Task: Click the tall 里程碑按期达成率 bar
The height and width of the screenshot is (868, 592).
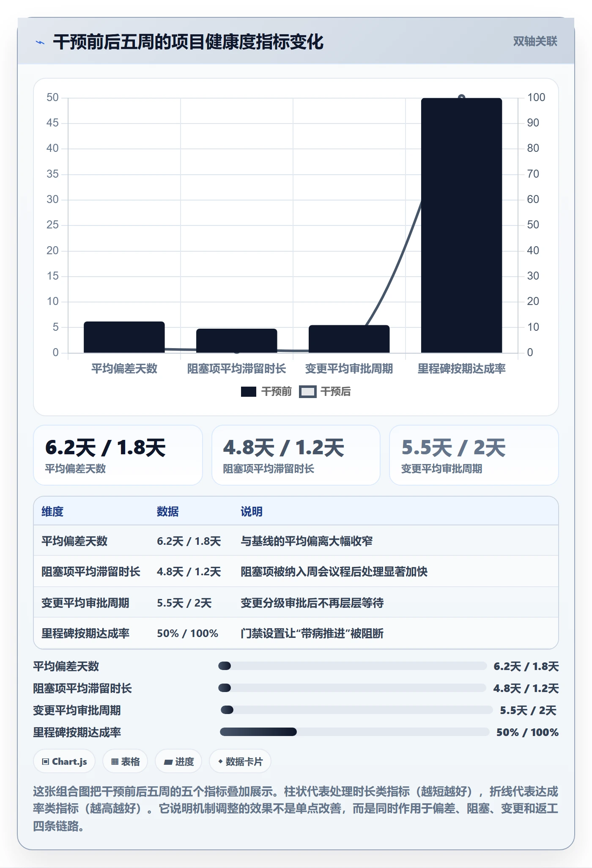Action: (x=462, y=225)
